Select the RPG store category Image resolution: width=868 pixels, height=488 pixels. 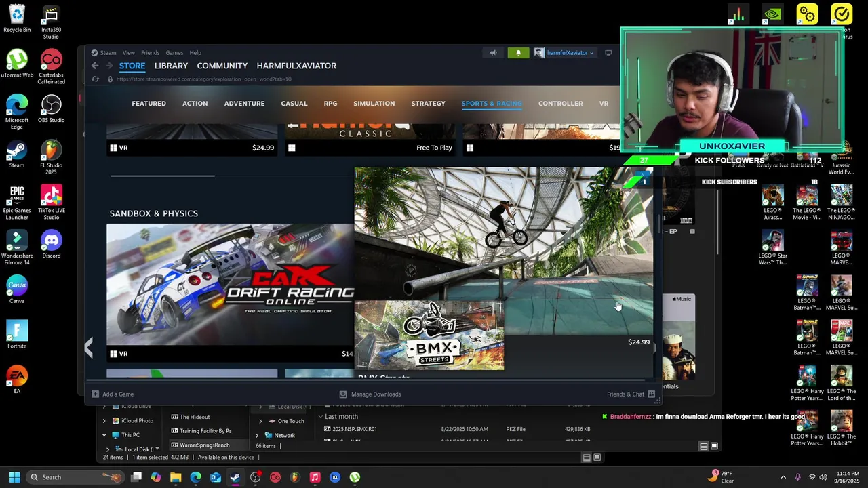coord(330,104)
